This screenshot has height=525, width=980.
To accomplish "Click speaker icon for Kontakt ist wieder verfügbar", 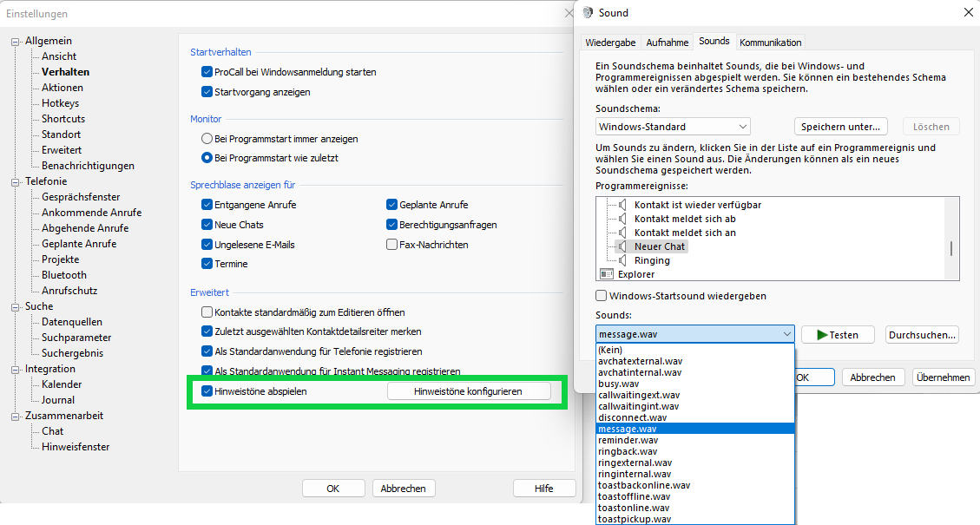I will pyautogui.click(x=622, y=205).
